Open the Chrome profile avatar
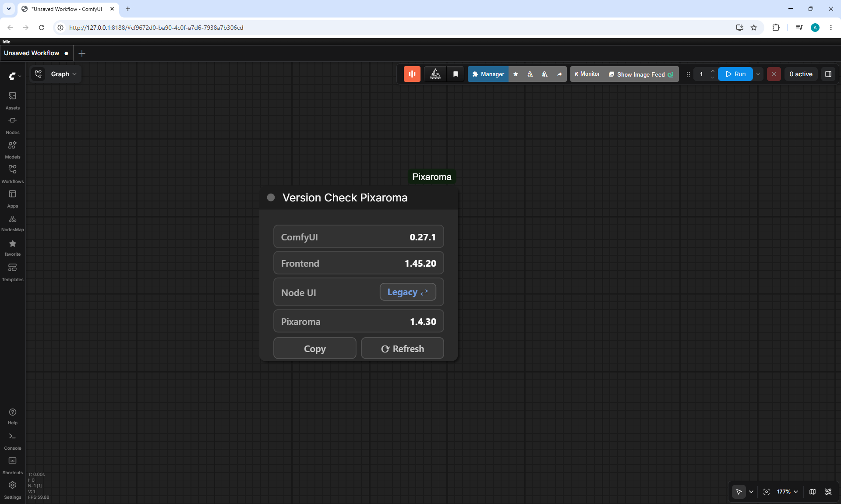841x504 pixels. click(x=815, y=28)
